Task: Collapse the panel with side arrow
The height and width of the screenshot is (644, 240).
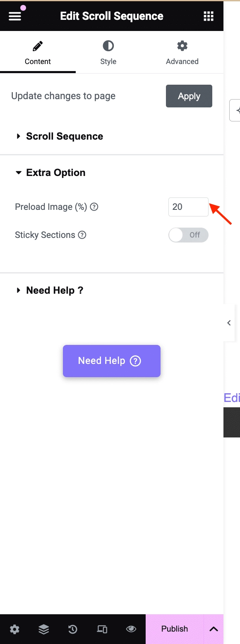Action: click(229, 323)
